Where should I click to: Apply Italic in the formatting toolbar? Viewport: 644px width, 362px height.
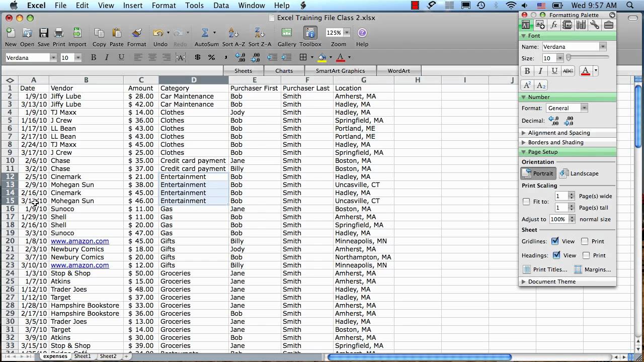107,57
